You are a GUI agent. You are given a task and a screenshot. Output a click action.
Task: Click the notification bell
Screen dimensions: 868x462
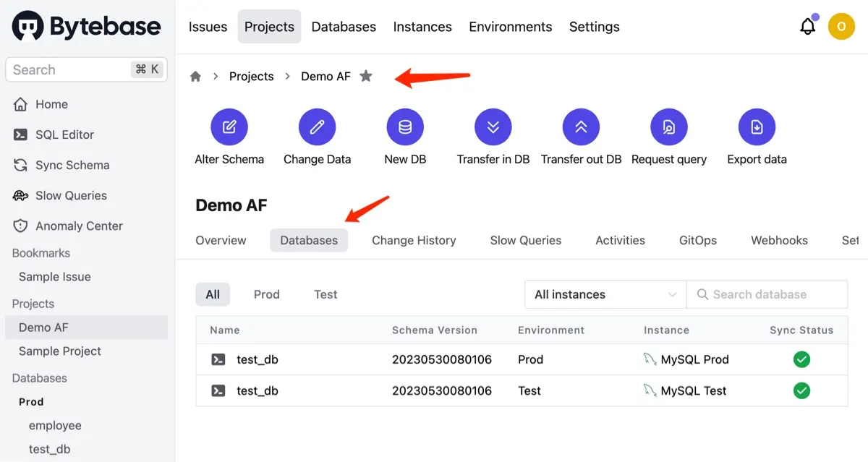[x=807, y=26]
